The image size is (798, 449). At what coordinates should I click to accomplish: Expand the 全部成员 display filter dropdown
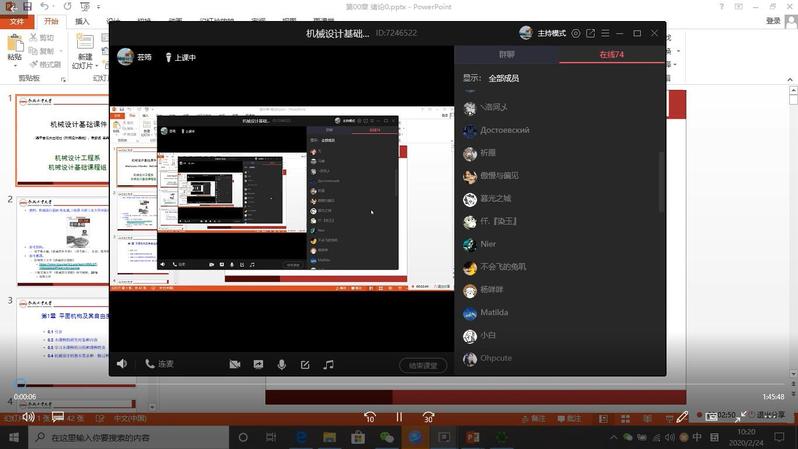503,78
